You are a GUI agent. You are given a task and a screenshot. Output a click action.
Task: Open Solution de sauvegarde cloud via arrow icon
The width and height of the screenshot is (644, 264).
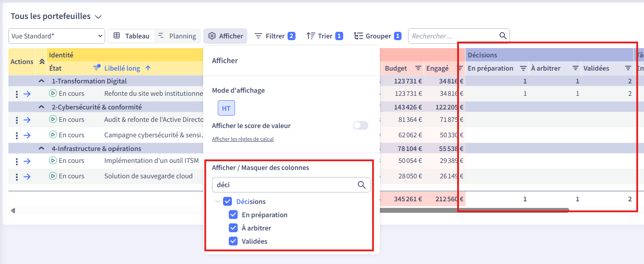[x=27, y=177]
